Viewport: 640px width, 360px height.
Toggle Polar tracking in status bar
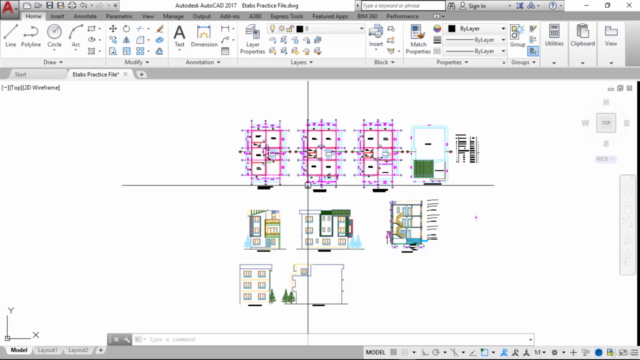[x=436, y=352]
